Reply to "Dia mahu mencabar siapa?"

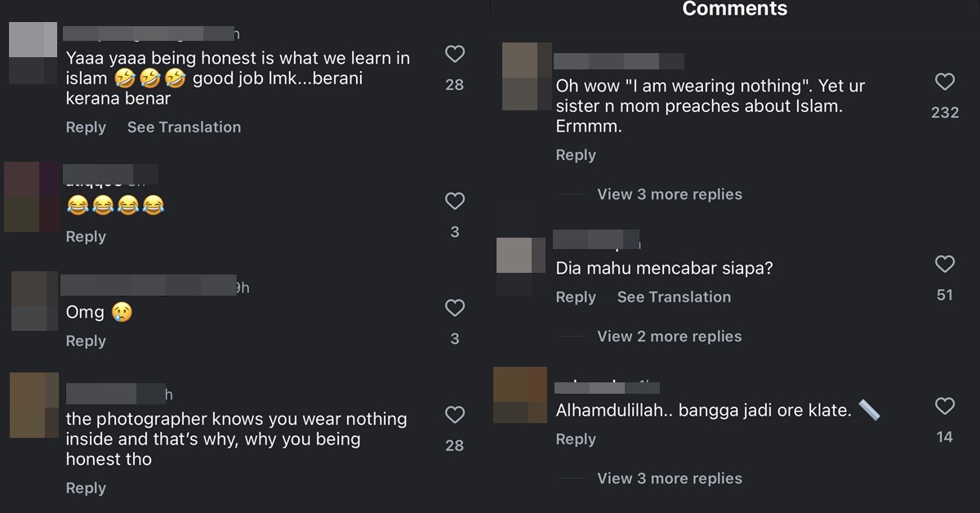(x=576, y=297)
